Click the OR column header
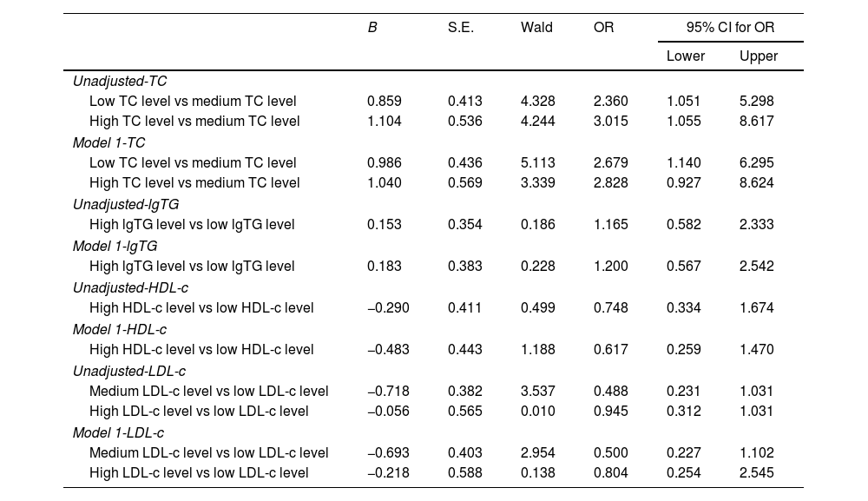Viewport: 868px width, 501px height. [603, 28]
